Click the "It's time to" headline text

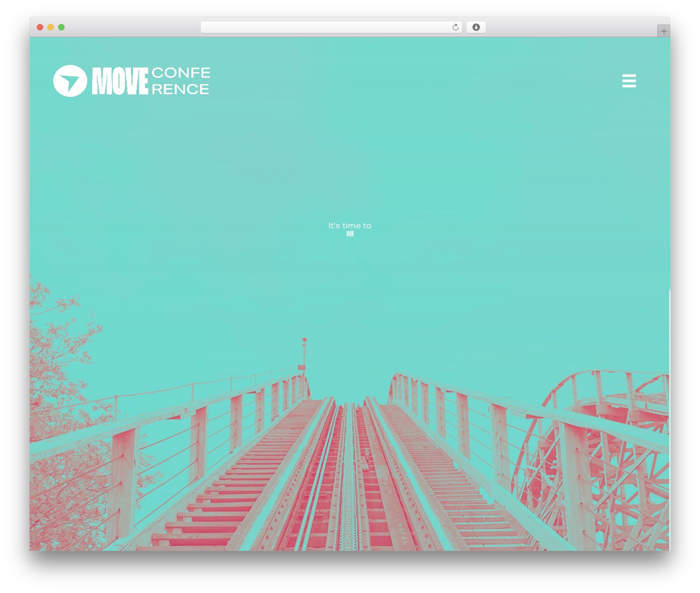click(x=349, y=225)
